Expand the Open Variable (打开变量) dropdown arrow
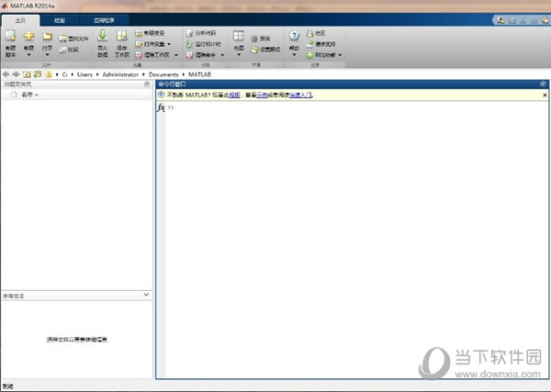The image size is (551, 392). click(169, 44)
